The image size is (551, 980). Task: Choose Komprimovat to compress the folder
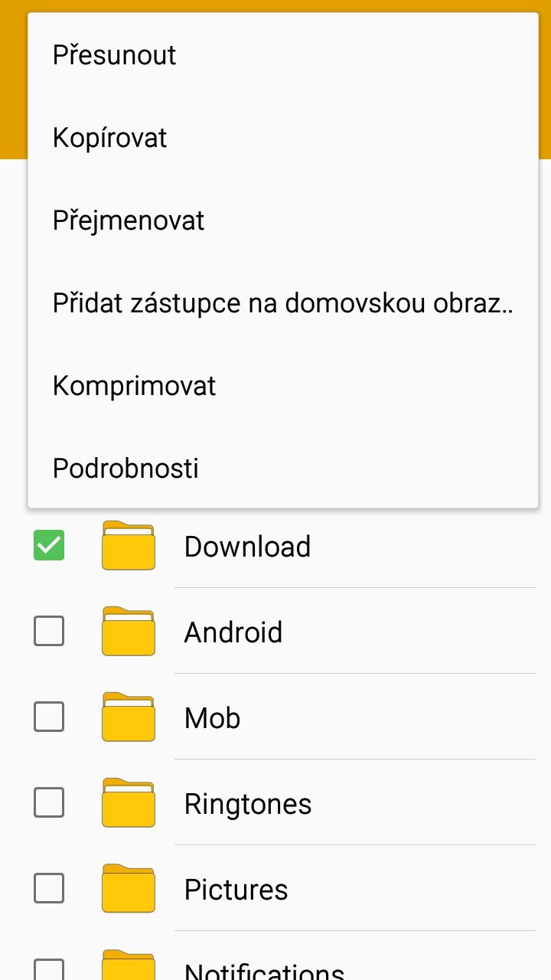(134, 385)
